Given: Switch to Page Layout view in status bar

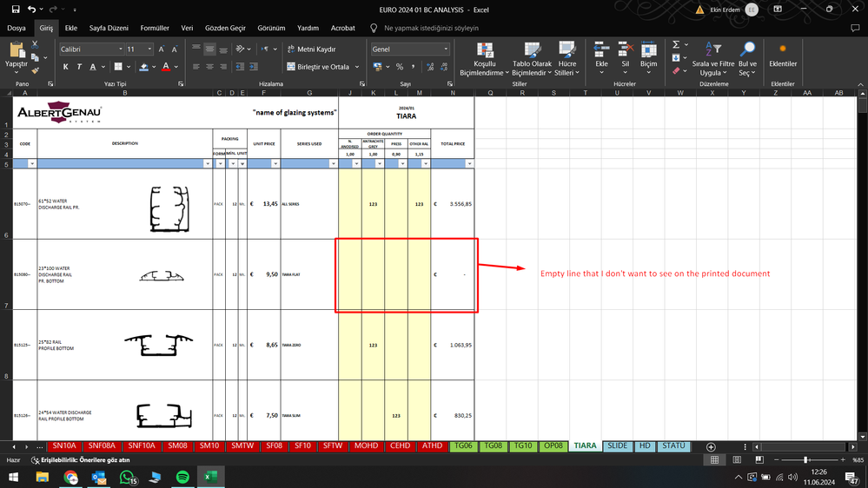Looking at the screenshot, I should 737,460.
